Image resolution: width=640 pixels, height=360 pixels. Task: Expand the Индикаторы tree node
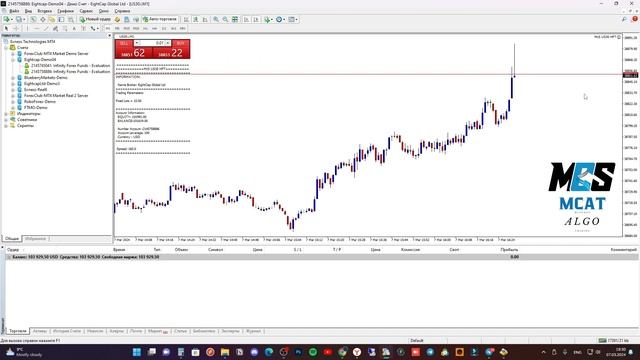click(x=6, y=113)
